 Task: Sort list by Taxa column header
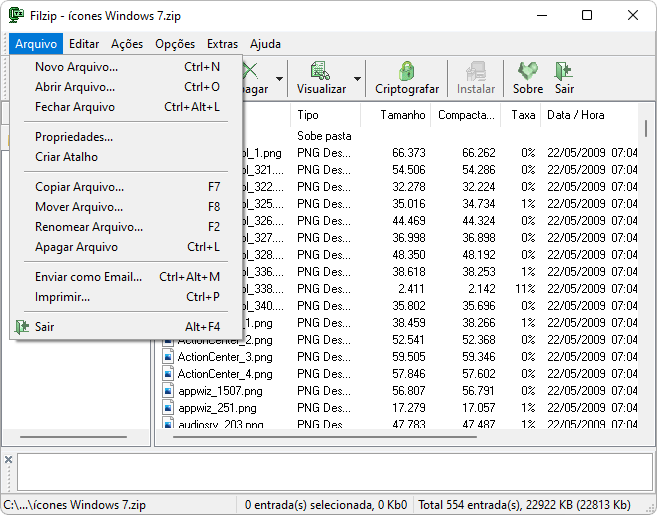[x=520, y=115]
